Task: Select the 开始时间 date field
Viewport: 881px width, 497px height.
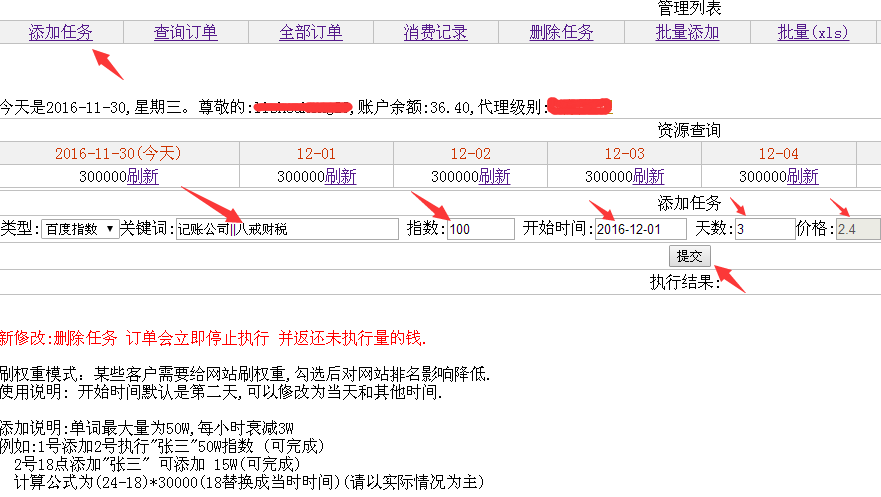Action: coord(641,229)
